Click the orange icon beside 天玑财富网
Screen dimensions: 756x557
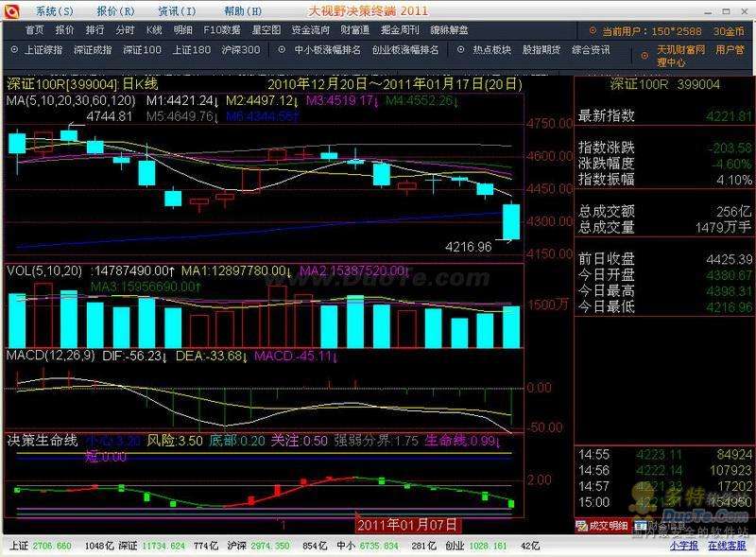click(x=644, y=56)
